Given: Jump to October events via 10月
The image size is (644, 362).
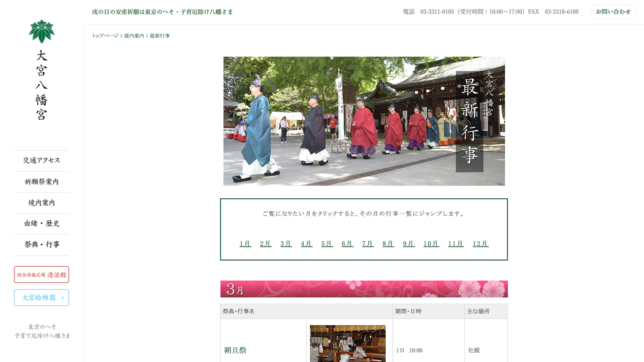Looking at the screenshot, I should pyautogui.click(x=431, y=243).
